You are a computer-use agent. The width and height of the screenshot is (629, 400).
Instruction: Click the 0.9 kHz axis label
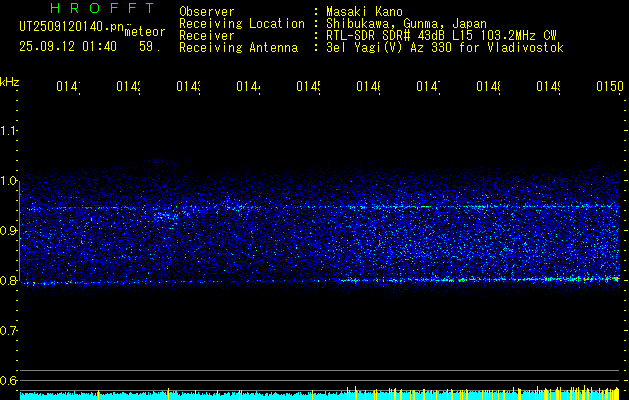tap(9, 230)
